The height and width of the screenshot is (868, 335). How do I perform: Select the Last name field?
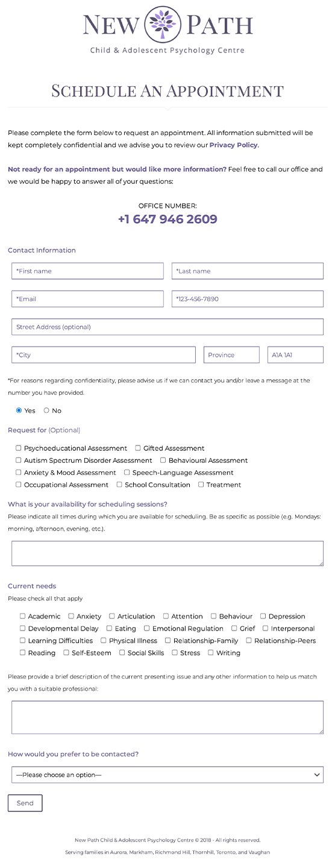pyautogui.click(x=248, y=271)
